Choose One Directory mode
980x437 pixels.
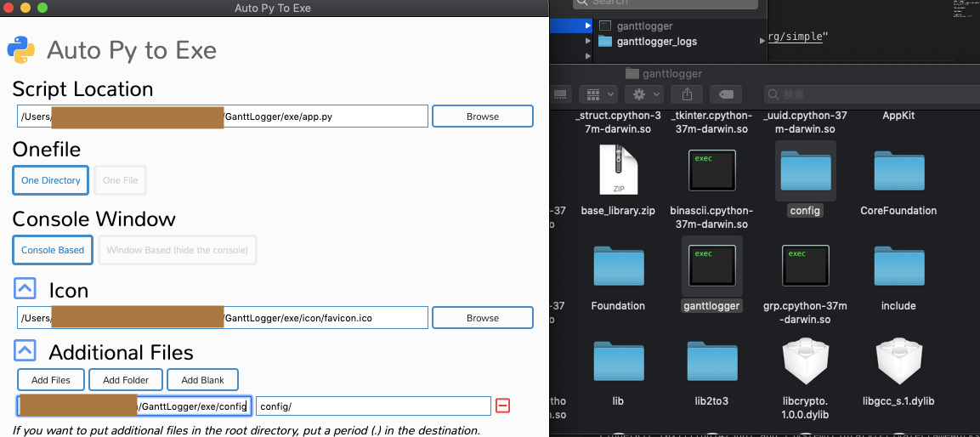pos(51,180)
